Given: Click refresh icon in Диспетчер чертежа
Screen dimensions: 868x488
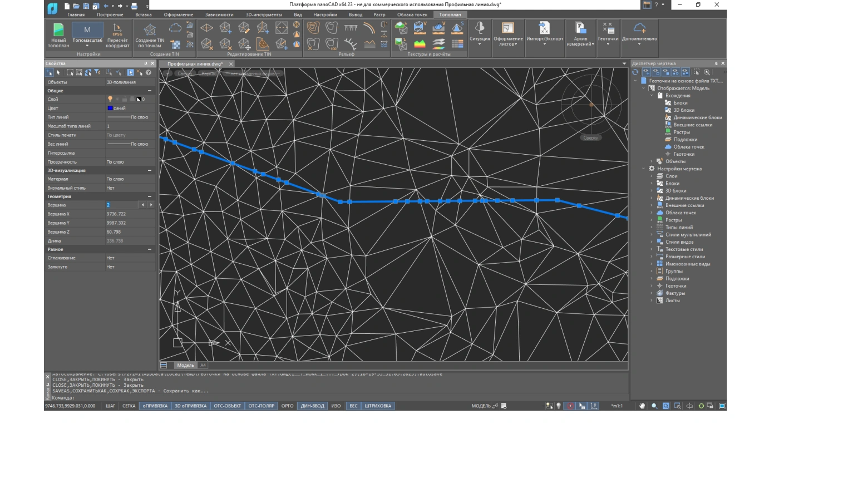Looking at the screenshot, I should tap(635, 72).
